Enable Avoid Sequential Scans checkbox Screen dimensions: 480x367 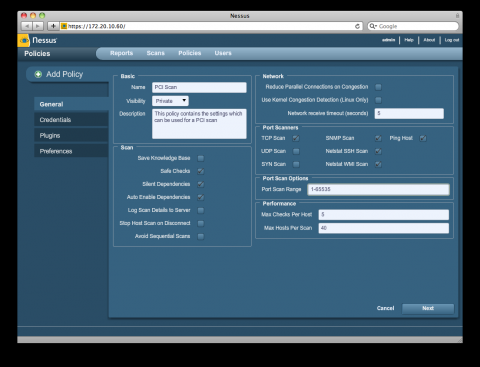point(201,236)
